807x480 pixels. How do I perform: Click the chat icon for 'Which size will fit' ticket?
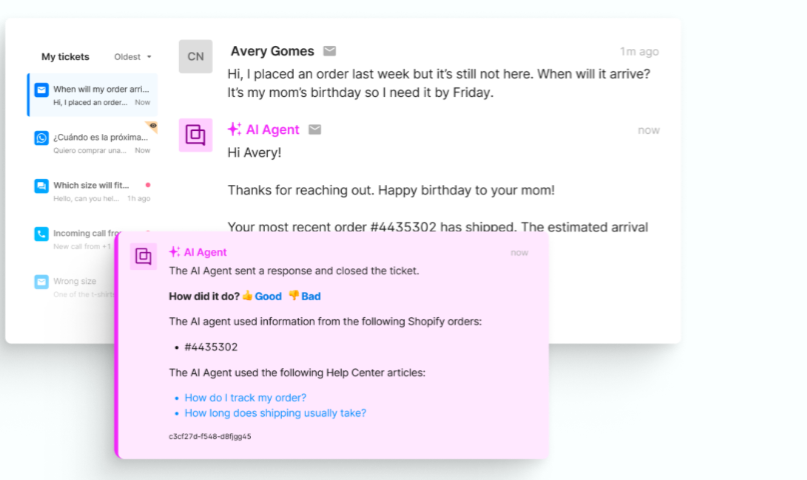pyautogui.click(x=41, y=186)
